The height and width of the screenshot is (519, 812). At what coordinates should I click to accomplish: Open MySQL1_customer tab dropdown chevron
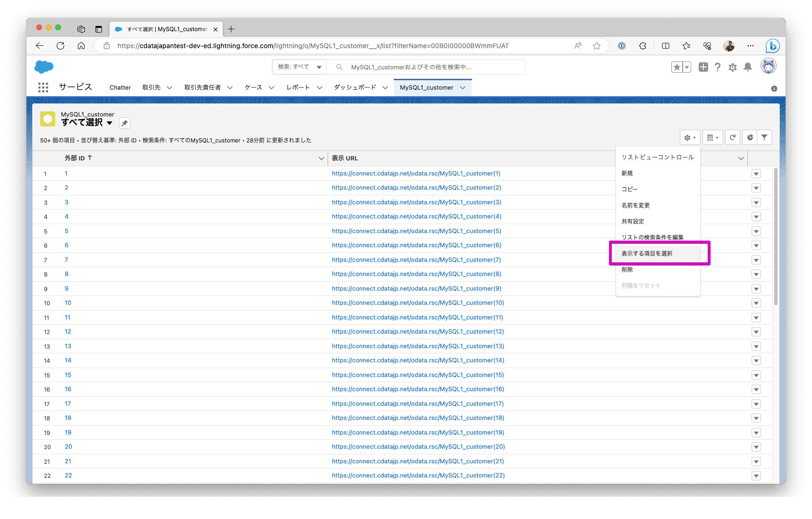tap(463, 88)
